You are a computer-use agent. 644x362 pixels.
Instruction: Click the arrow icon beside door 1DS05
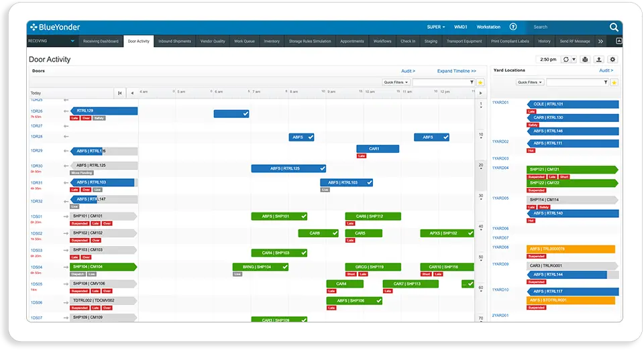(66, 284)
